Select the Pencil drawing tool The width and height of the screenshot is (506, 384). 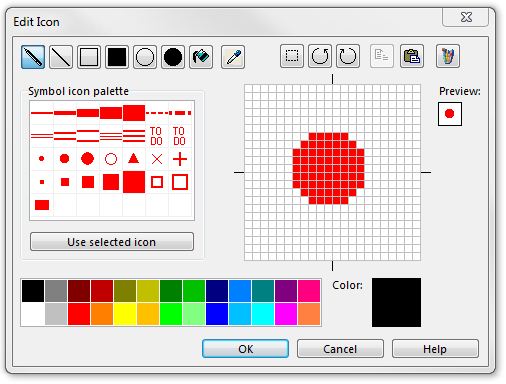click(x=33, y=57)
